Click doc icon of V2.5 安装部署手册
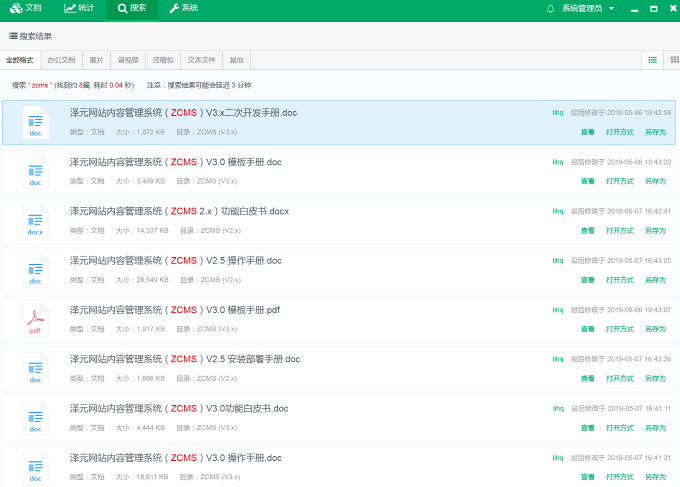Viewport: 680px width, 487px height. pyautogui.click(x=35, y=368)
